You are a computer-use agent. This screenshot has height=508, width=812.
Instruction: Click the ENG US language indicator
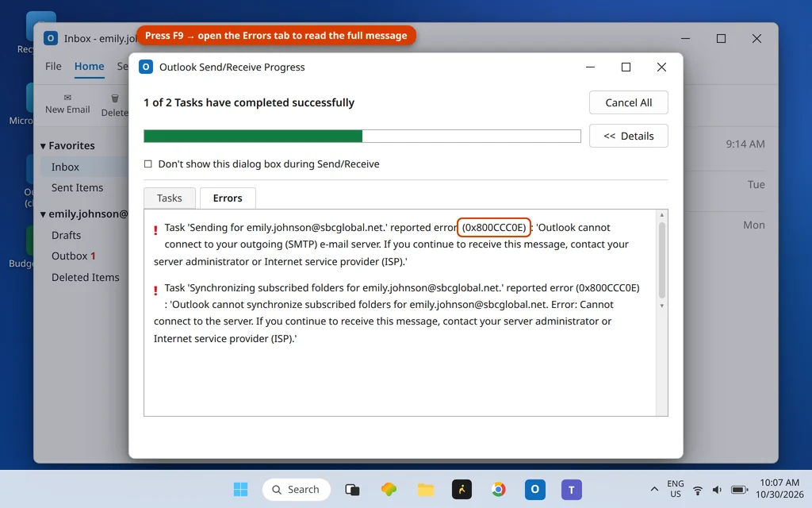click(676, 489)
